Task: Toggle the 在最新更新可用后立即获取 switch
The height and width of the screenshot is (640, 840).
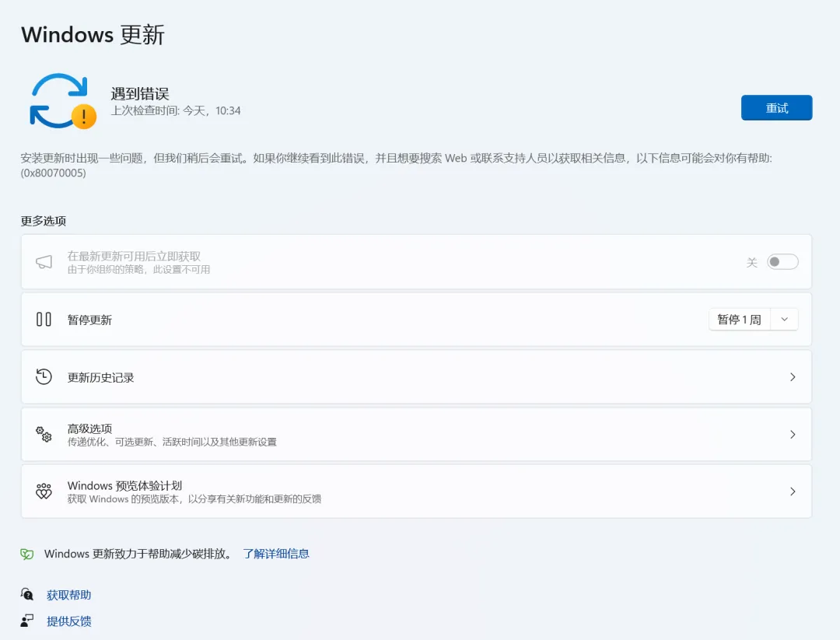Action: 782,261
